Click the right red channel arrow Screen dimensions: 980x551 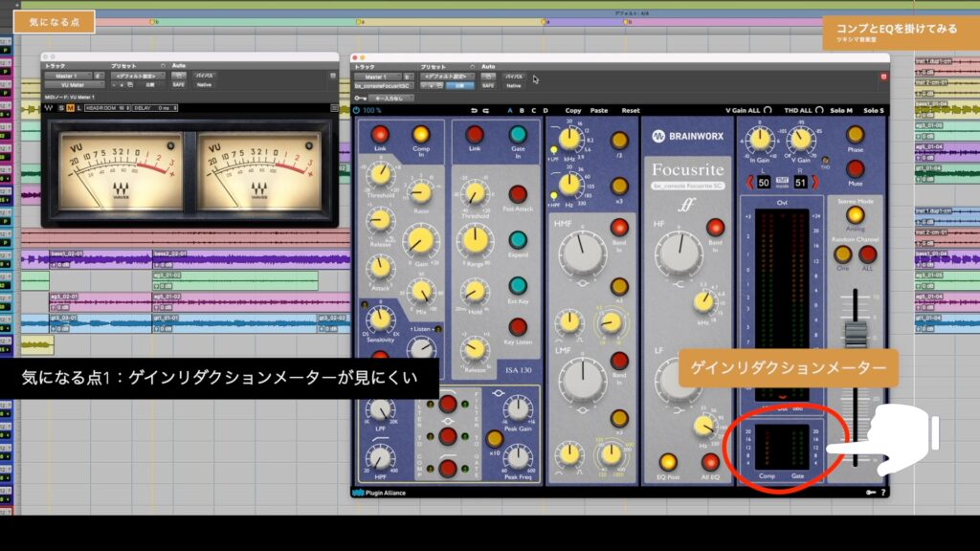tap(815, 183)
